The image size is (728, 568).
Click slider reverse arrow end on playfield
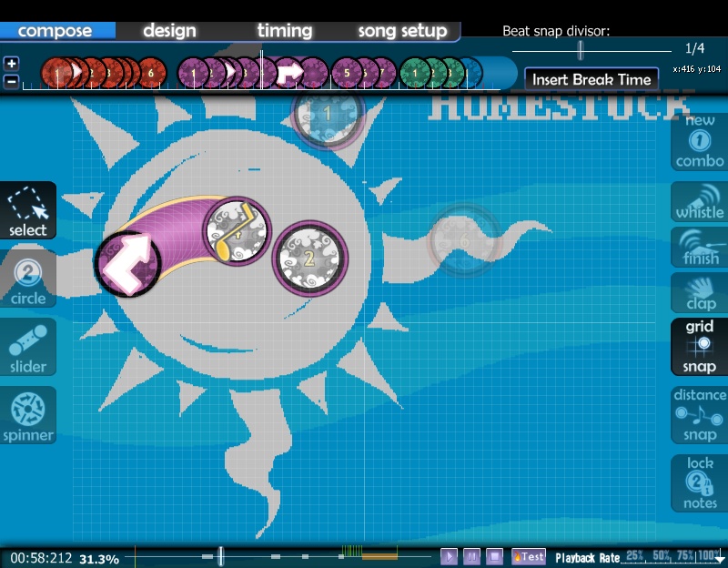tap(128, 264)
